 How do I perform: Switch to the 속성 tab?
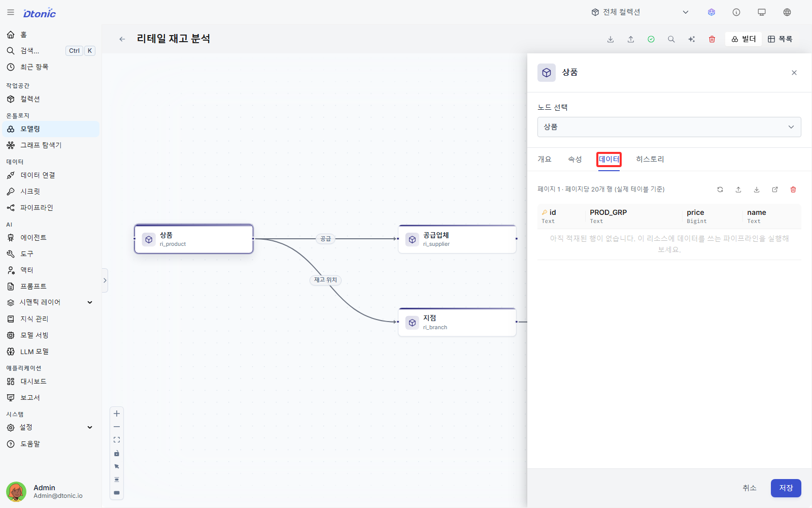click(575, 160)
